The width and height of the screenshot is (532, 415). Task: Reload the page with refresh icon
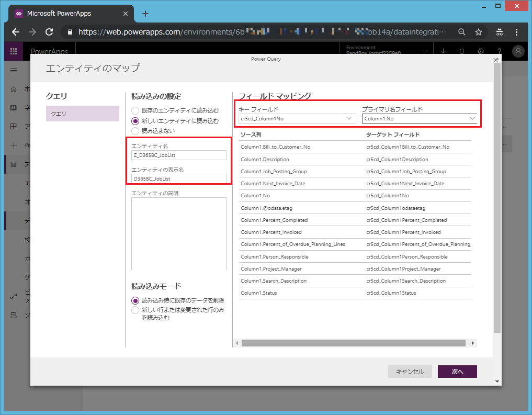click(x=49, y=32)
